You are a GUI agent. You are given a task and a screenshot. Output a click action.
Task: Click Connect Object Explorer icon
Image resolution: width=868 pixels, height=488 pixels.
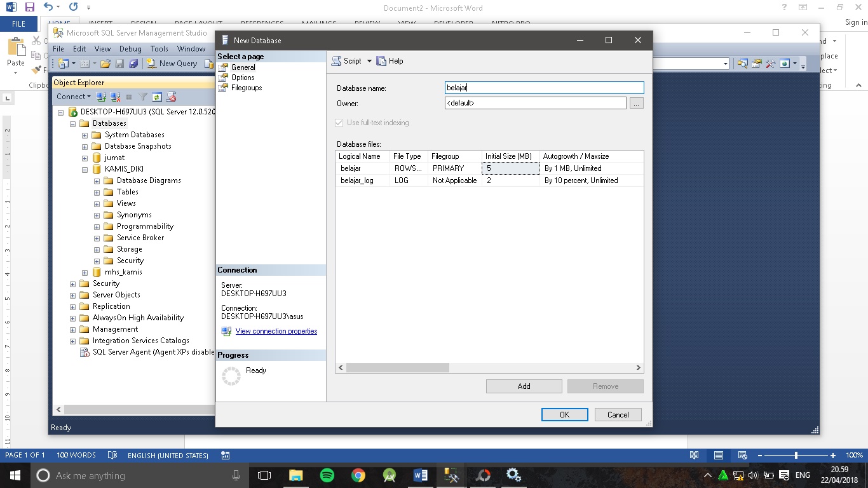101,97
